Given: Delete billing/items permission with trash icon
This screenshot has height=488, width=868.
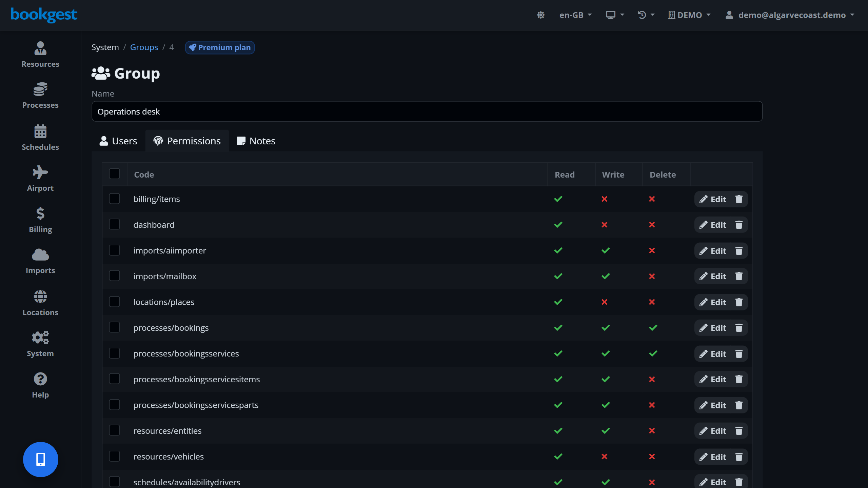Looking at the screenshot, I should point(739,199).
